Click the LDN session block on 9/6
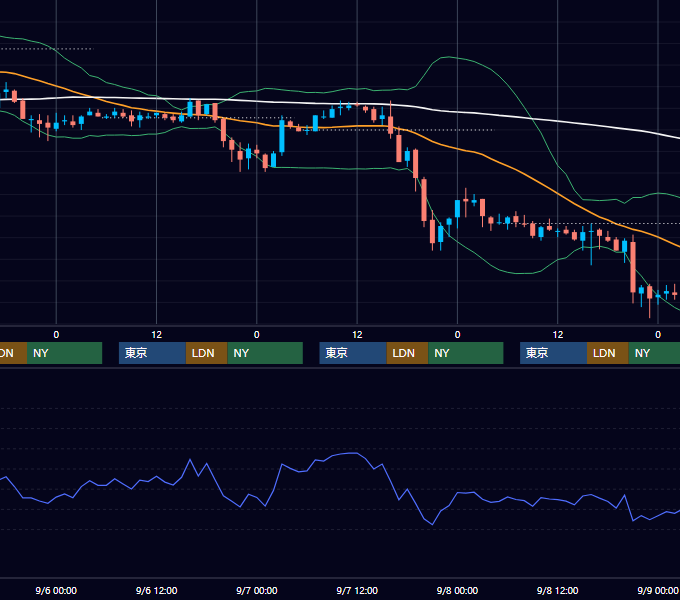Screen dimensions: 680x600 (206, 353)
